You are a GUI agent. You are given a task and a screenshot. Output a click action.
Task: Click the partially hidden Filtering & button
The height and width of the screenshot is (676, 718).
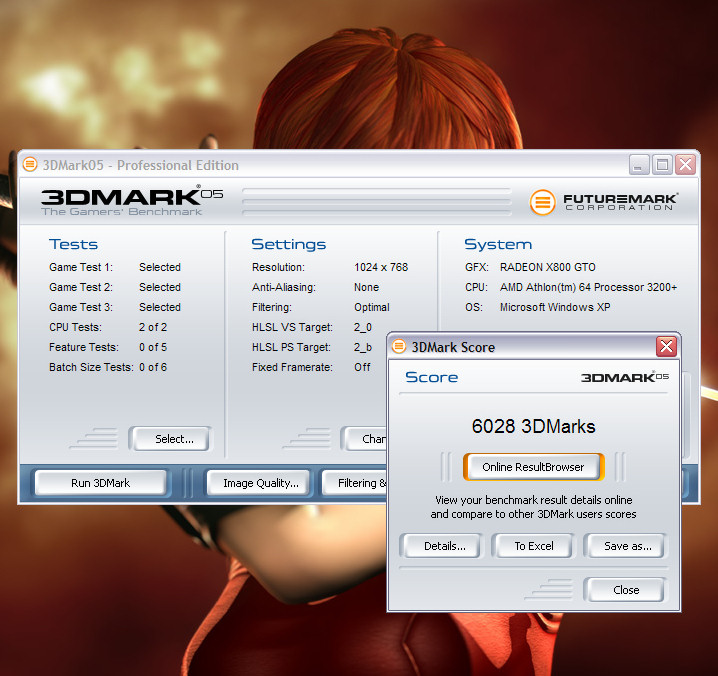(x=355, y=483)
